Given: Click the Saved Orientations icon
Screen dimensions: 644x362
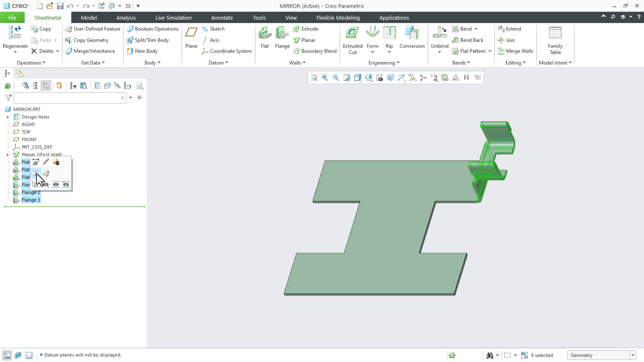Looking at the screenshot, I should coord(369,78).
